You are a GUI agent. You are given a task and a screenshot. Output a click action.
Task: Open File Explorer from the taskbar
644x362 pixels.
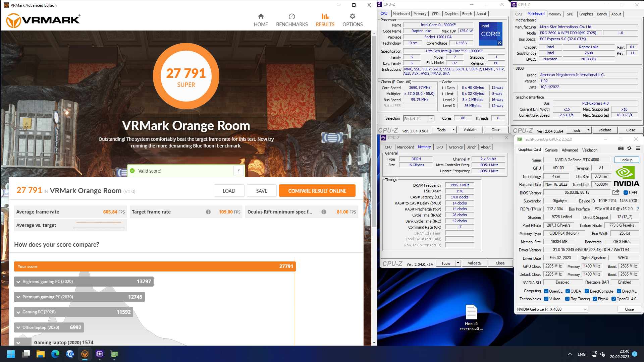coord(41,354)
